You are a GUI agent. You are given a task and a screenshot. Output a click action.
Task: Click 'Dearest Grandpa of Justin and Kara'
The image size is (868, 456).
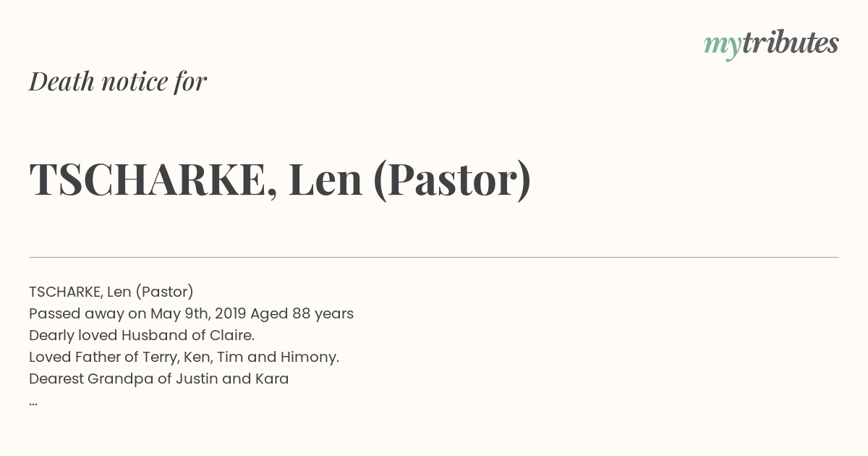coord(159,379)
